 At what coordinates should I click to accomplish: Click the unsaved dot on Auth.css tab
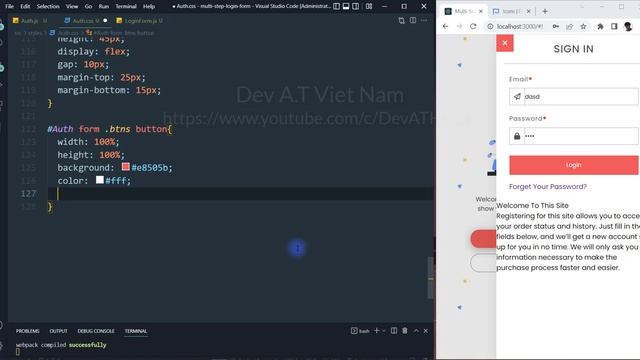105,20
